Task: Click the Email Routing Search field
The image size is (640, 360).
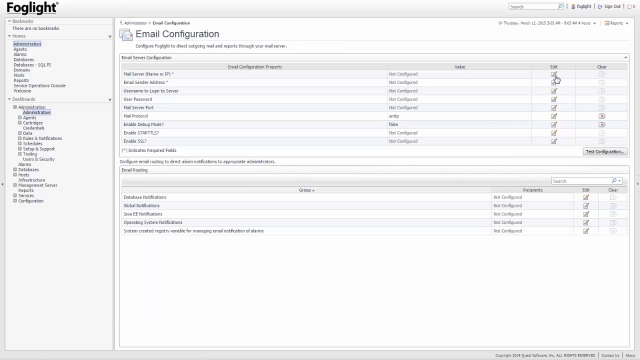Action: click(x=581, y=181)
